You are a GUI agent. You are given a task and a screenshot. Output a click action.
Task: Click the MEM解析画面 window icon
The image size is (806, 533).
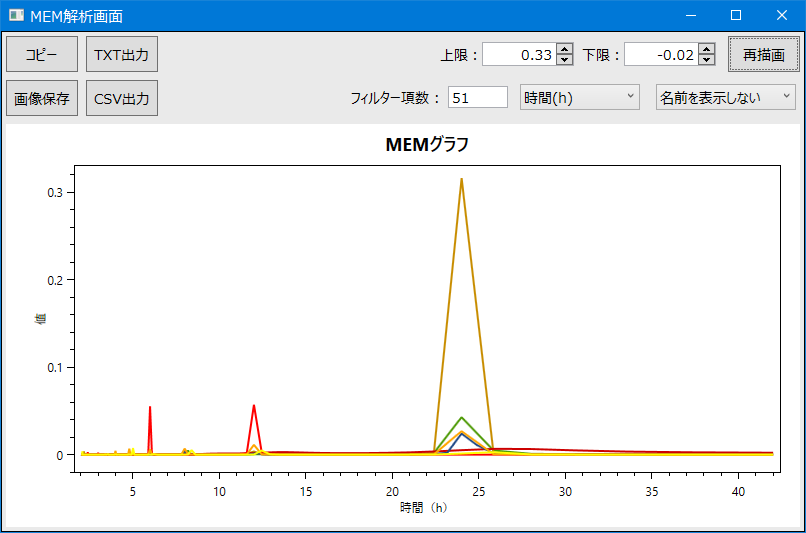[16, 15]
